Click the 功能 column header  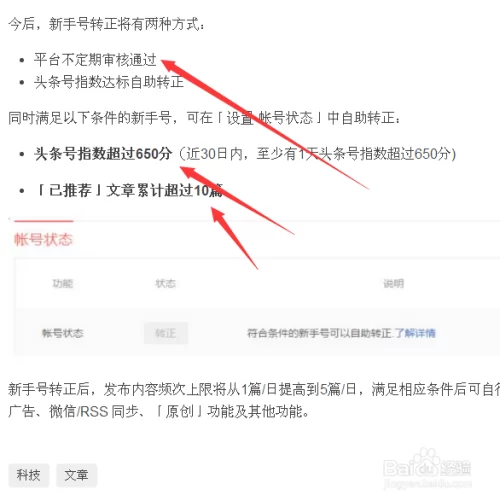click(x=63, y=284)
